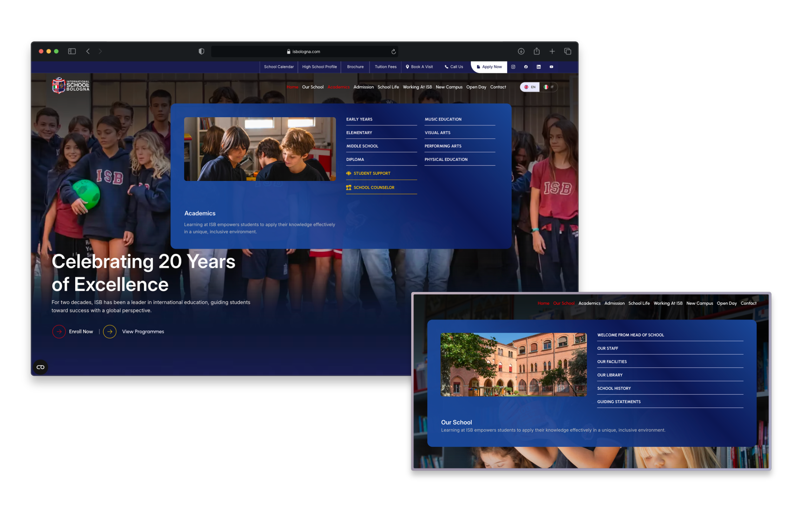Open the Safari downloads icon
812x508 pixels.
click(x=521, y=51)
